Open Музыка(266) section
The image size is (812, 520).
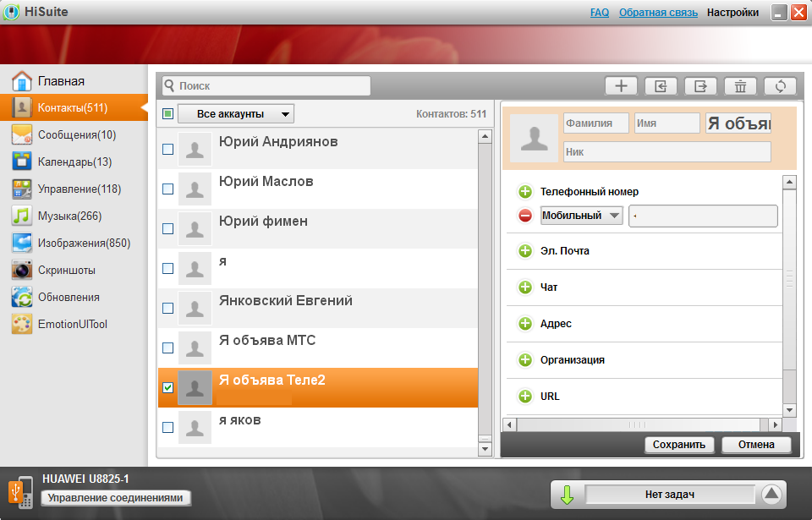coord(74,216)
